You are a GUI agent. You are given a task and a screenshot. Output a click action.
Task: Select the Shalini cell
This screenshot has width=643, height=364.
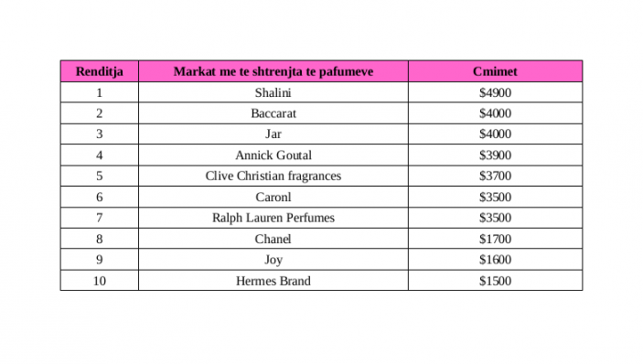tap(273, 92)
